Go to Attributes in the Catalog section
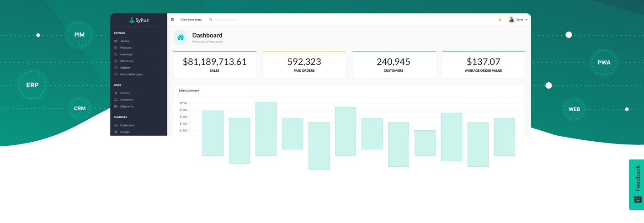 click(127, 61)
